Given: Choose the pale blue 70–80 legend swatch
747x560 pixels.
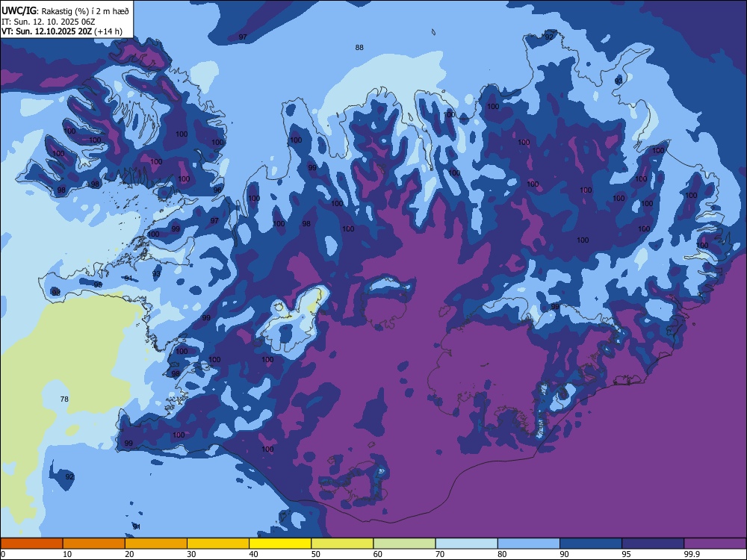Looking at the screenshot, I should 466,544.
